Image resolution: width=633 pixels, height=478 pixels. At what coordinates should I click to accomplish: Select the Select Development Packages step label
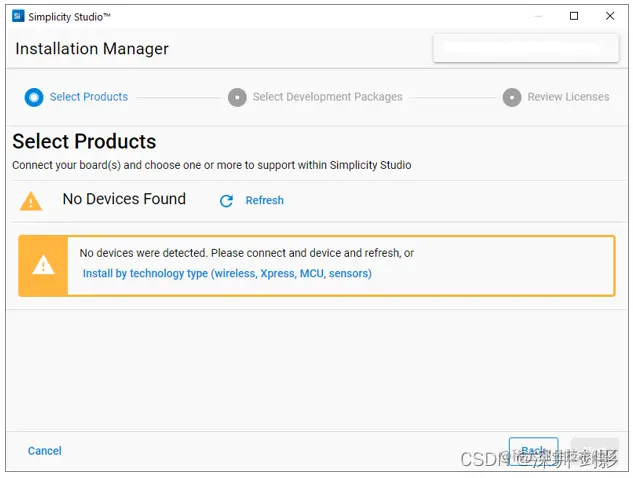click(x=327, y=97)
